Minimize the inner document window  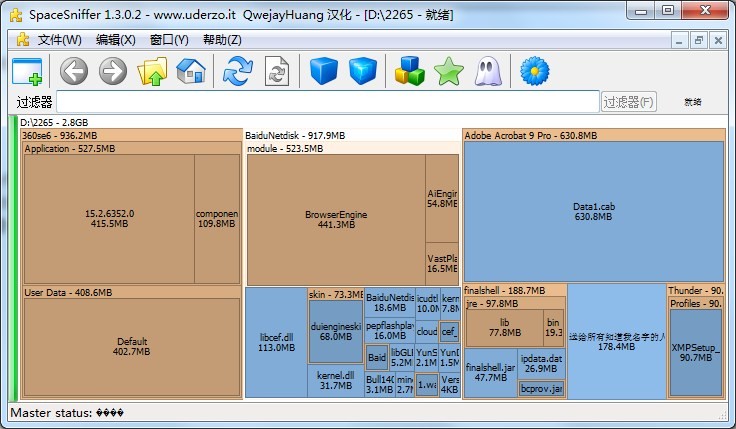(x=679, y=40)
